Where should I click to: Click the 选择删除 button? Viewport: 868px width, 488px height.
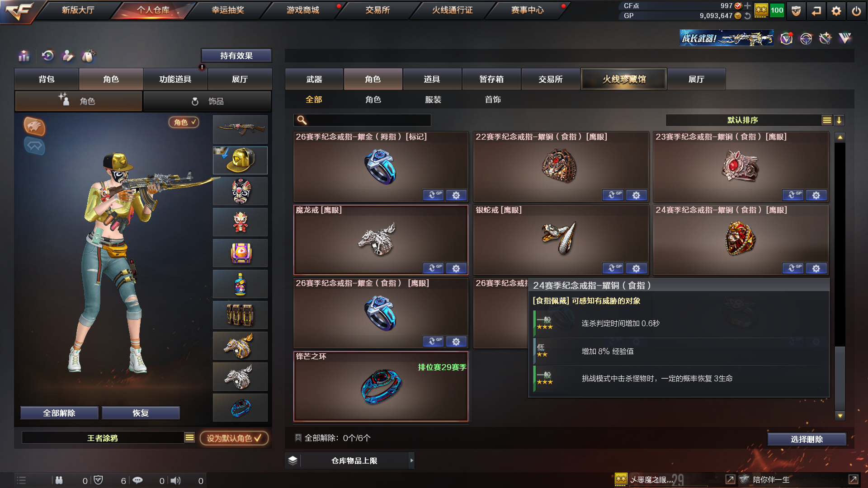[x=807, y=439]
